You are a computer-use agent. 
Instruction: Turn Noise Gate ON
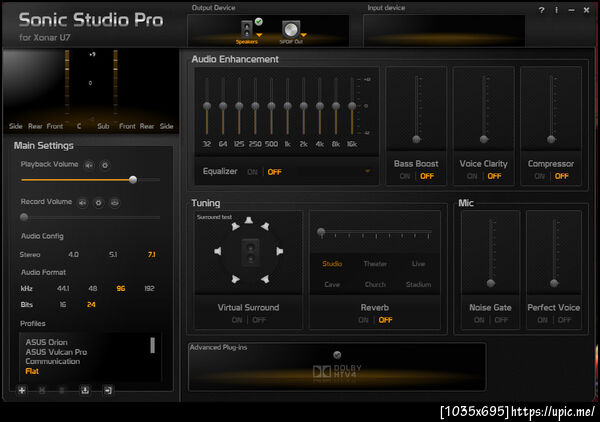pos(479,320)
